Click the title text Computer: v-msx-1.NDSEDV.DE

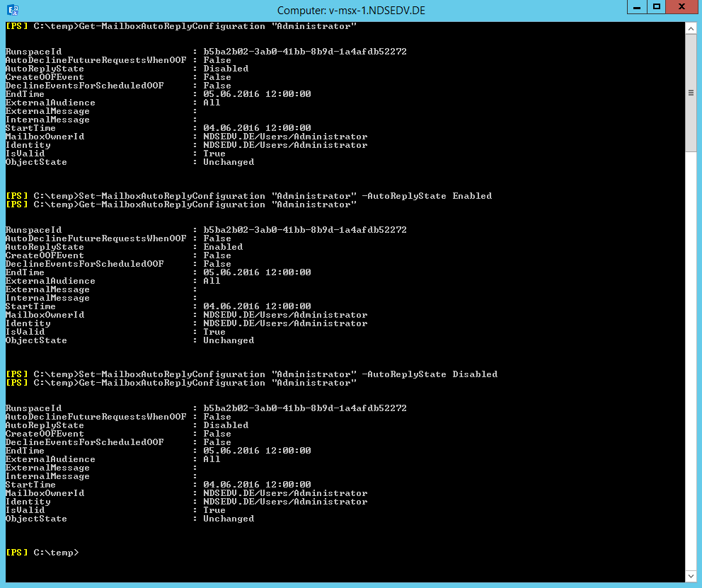pyautogui.click(x=351, y=10)
